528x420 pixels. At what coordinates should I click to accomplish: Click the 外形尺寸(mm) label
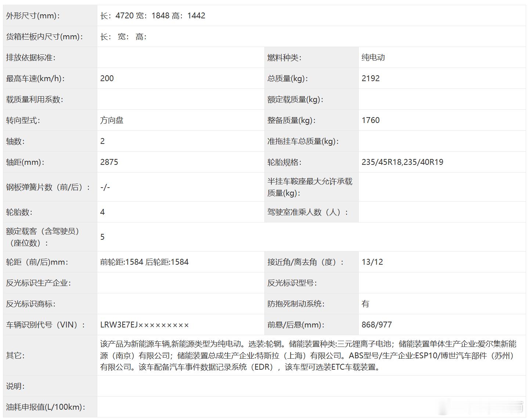33,16
